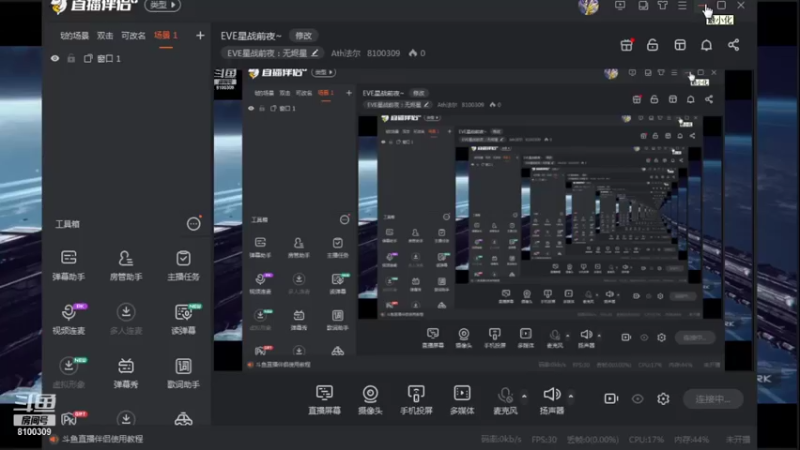Switch to the 场景 1 tab
This screenshot has height=450, width=800.
[x=166, y=36]
